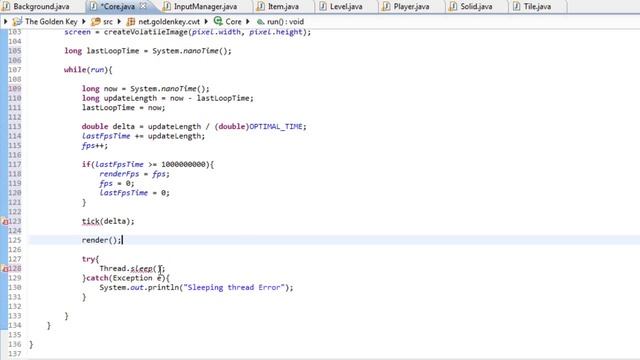Click the OPTIMAL_TIME constant
Viewport: 640px width, 360px height.
coord(276,127)
